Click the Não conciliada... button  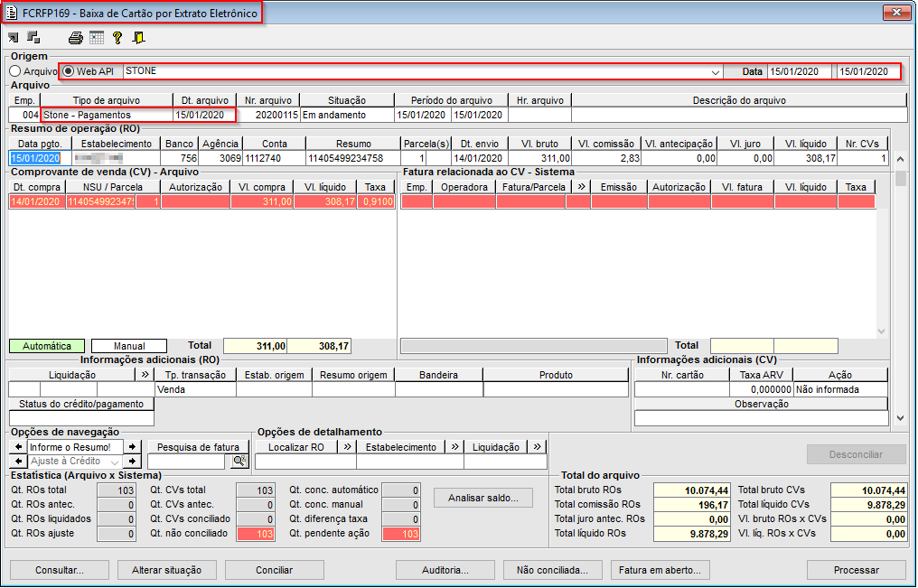point(553,570)
